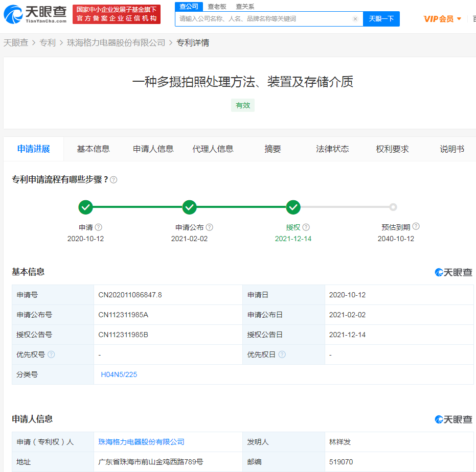Viewport: 476px width, 472px height.
Task: Click the patent title heading
Action: point(243,82)
